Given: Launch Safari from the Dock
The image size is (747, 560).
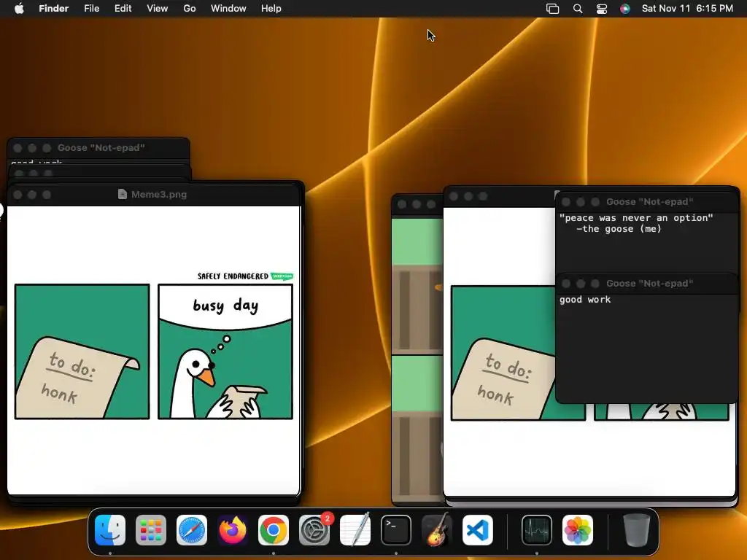Looking at the screenshot, I should (x=192, y=530).
